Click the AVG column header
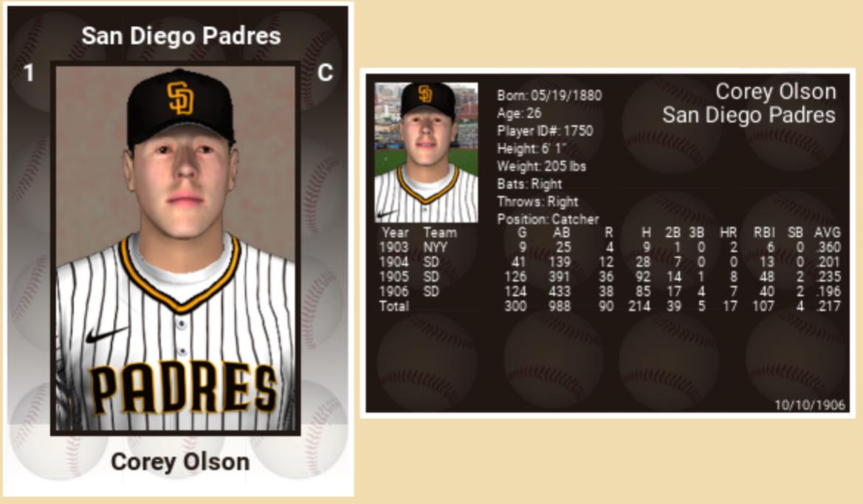863x504 pixels. 828,232
